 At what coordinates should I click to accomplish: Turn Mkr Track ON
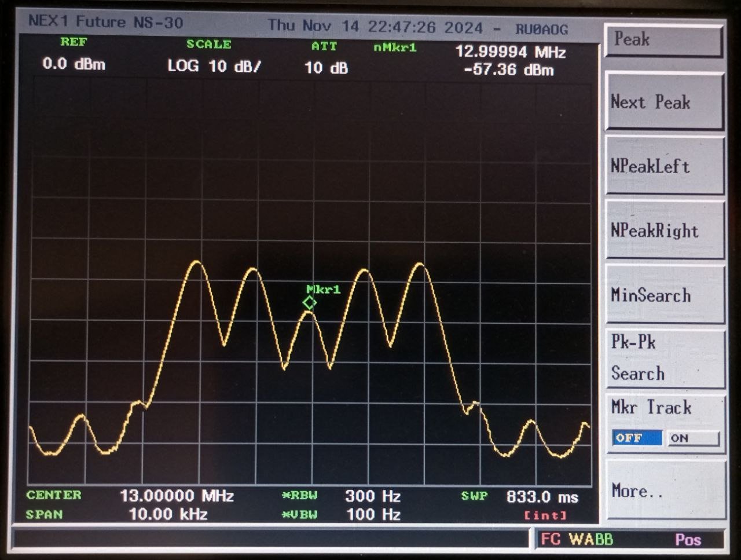692,438
